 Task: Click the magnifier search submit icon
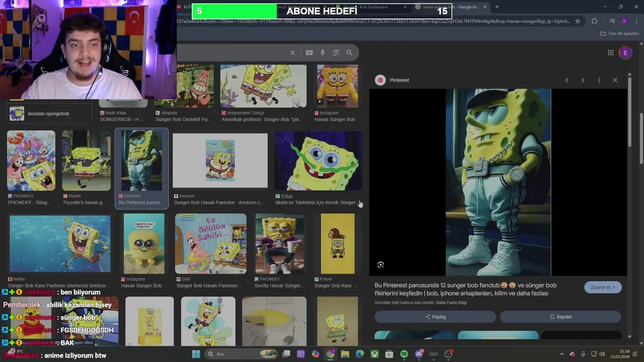tap(349, 52)
